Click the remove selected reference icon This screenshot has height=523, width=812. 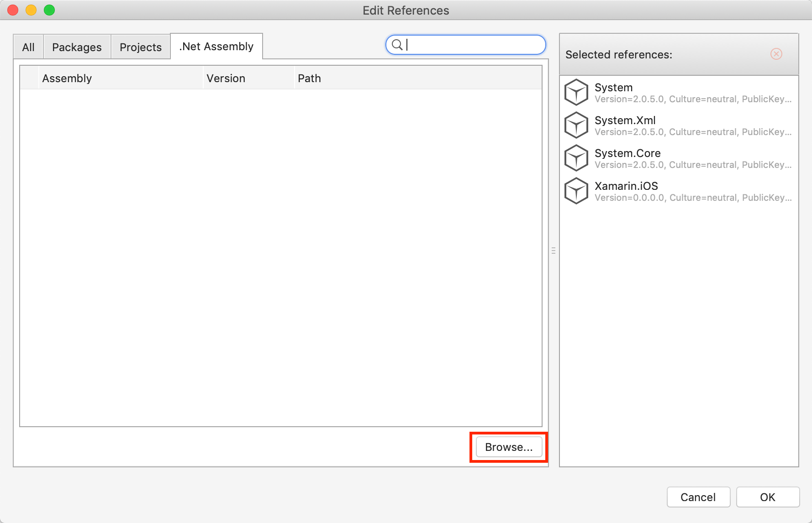(776, 54)
